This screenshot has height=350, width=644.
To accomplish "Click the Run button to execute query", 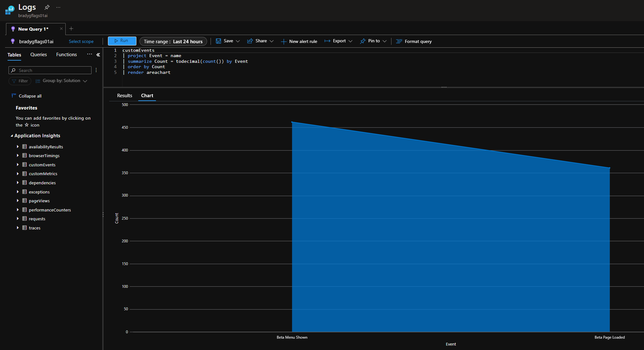I will (122, 40).
